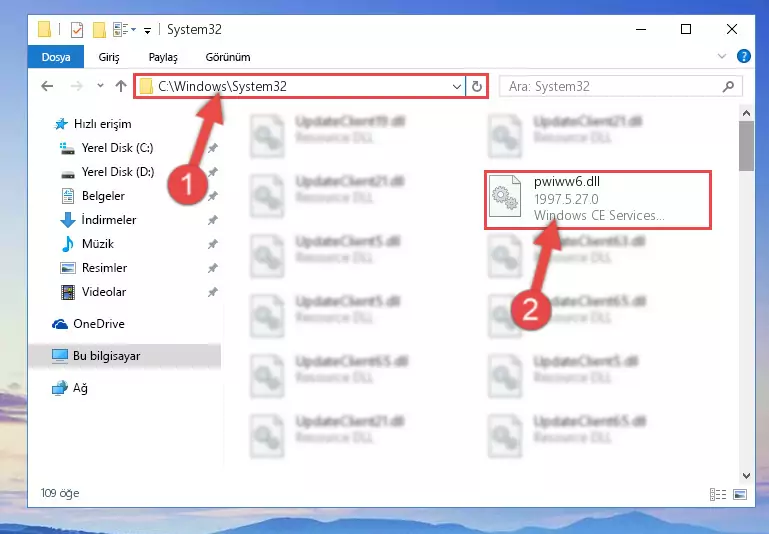
Task: Click pin icon next to Videolar
Action: (x=212, y=292)
